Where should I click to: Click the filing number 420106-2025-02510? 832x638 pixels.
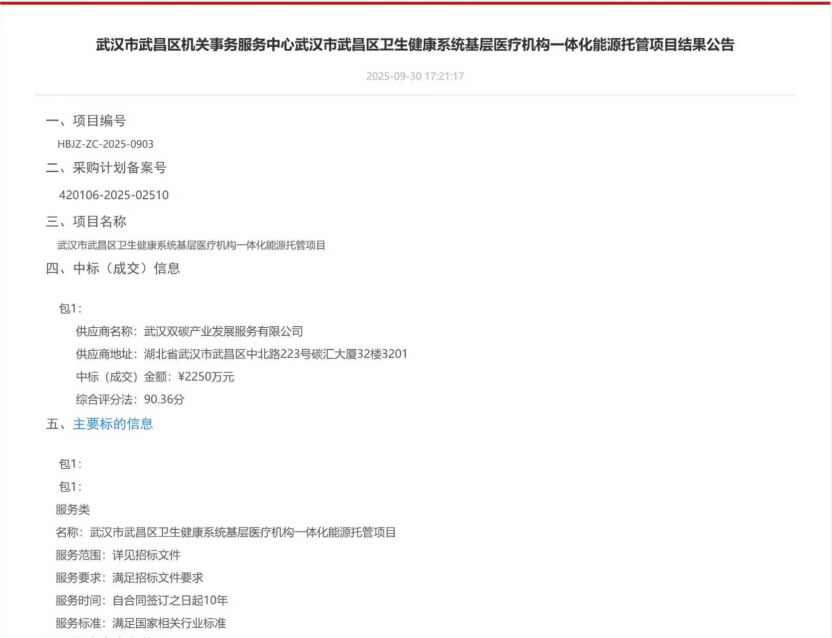click(x=114, y=195)
